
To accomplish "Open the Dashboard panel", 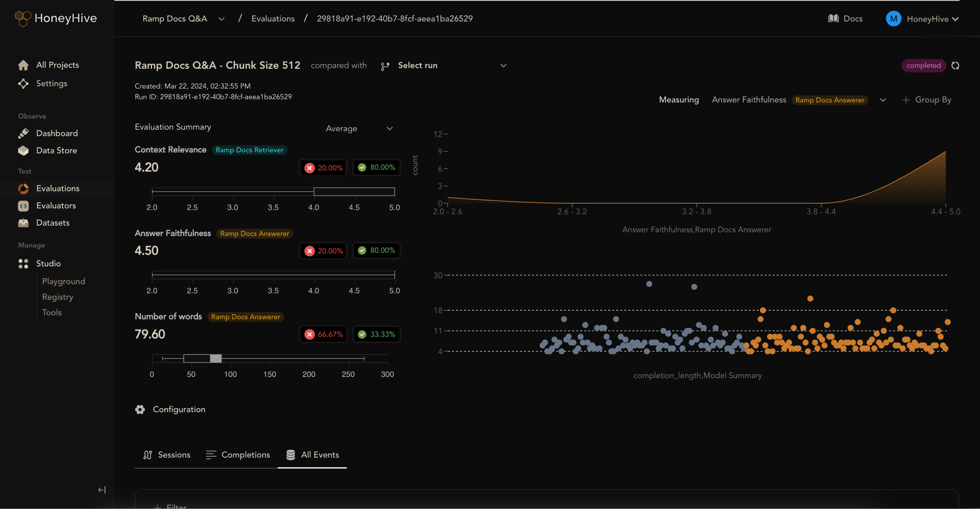I will coord(57,133).
